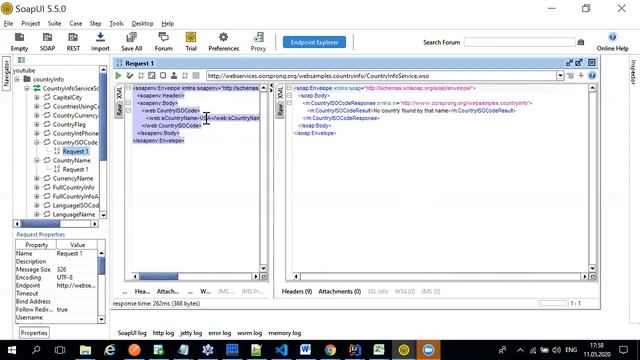Open Chrome from the taskbar
The image size is (640, 360).
330,350
